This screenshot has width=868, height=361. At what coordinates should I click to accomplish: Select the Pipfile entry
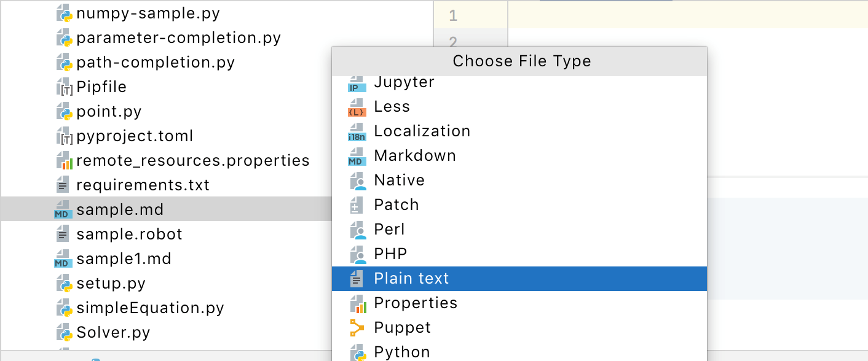pos(100,87)
